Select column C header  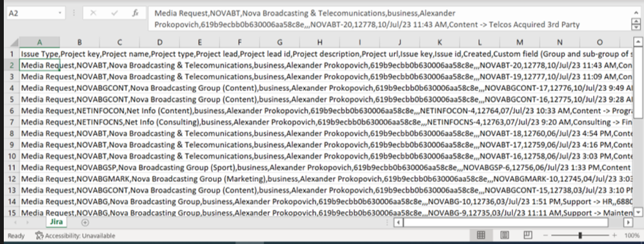coord(119,43)
